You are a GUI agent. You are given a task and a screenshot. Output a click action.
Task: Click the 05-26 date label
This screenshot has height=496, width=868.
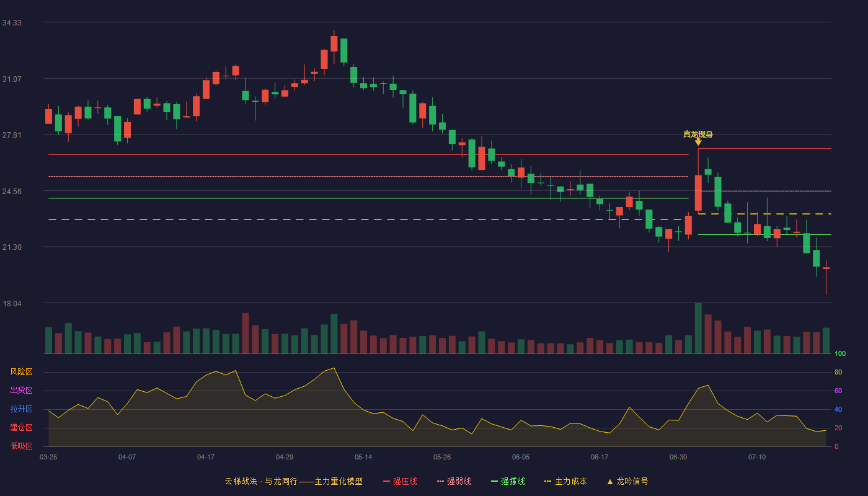(x=442, y=457)
